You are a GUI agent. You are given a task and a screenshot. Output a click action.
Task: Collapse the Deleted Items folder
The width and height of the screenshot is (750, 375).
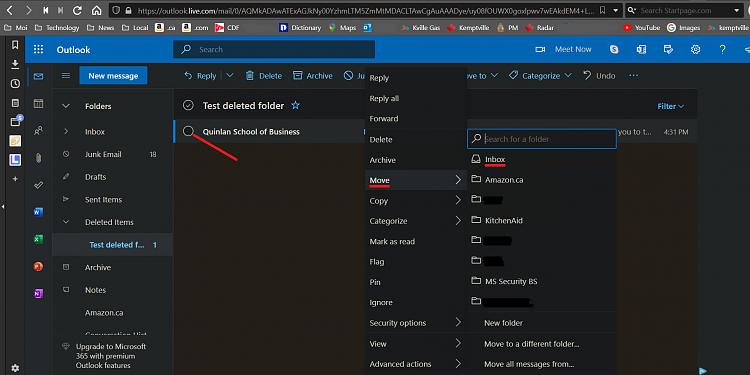(66, 222)
